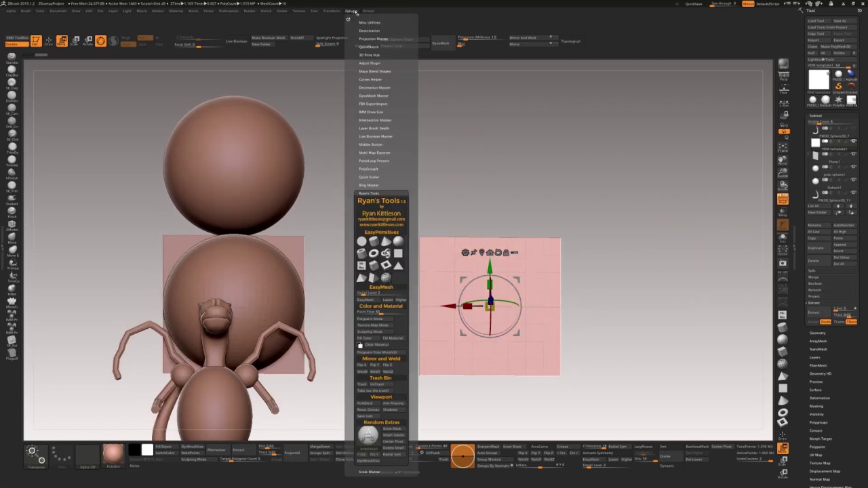Adjust the Paint Flow slider
Screen dimensions: 868x488
(x=380, y=312)
